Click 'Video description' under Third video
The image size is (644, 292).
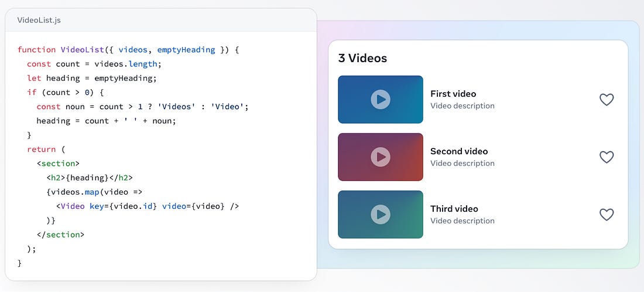point(463,221)
